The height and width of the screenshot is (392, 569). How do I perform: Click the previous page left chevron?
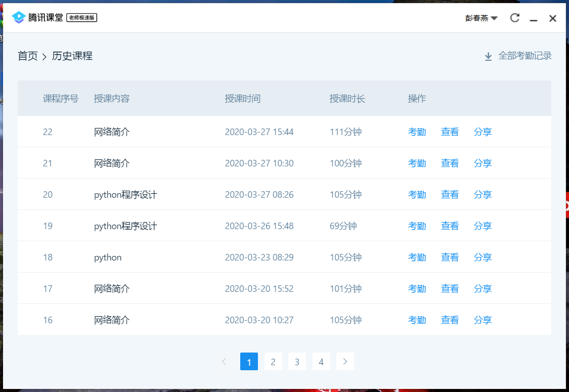coord(224,362)
